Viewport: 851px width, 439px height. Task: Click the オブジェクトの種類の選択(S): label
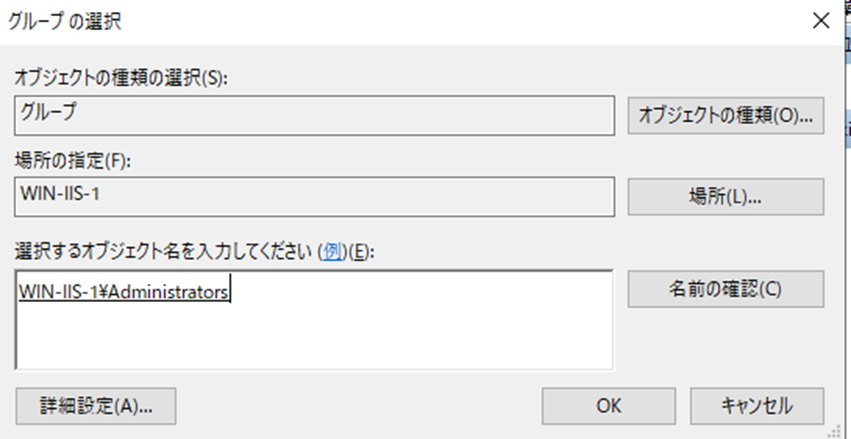(x=118, y=80)
